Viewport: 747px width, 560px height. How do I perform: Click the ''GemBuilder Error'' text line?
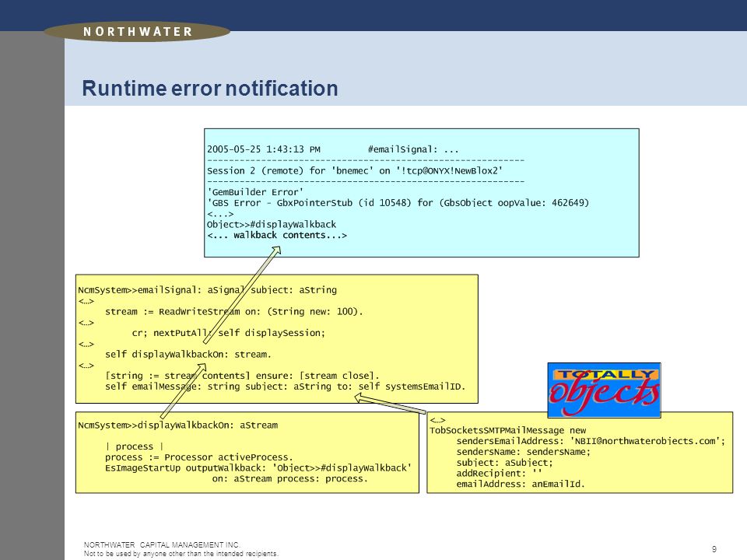click(x=255, y=192)
